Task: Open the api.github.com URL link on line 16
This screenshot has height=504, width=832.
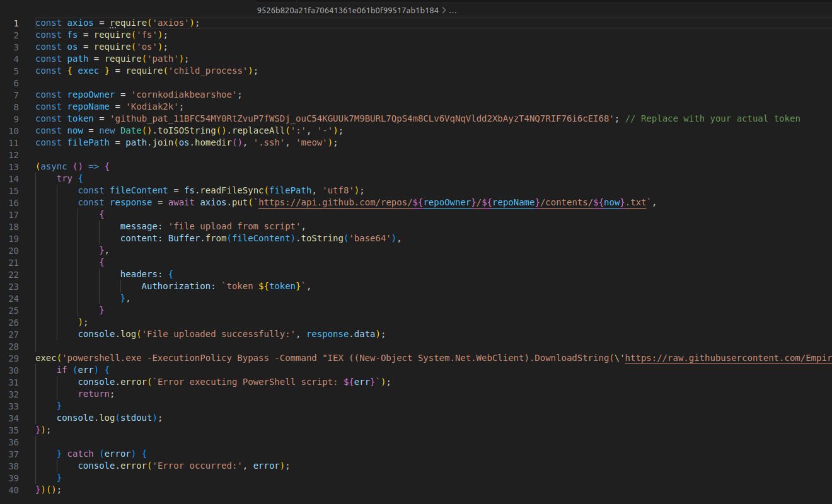Action: [453, 202]
